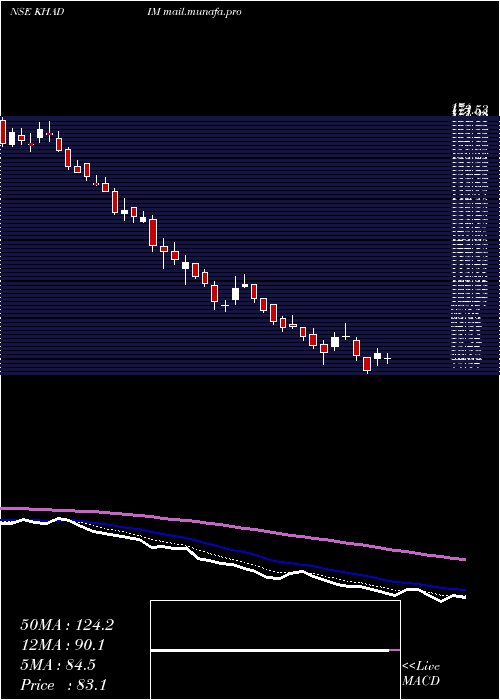Click the 5MA : 84.5 value text
Viewport: 500px width, 700px height.
click(x=58, y=665)
